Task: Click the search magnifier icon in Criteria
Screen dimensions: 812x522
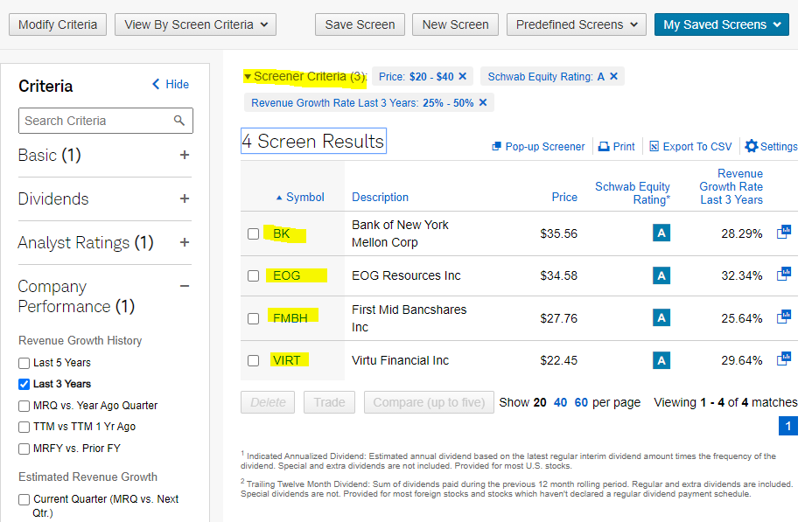Action: point(179,121)
